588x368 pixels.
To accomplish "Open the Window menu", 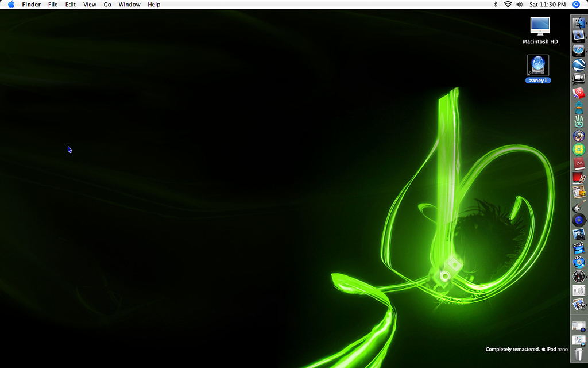I will [129, 5].
